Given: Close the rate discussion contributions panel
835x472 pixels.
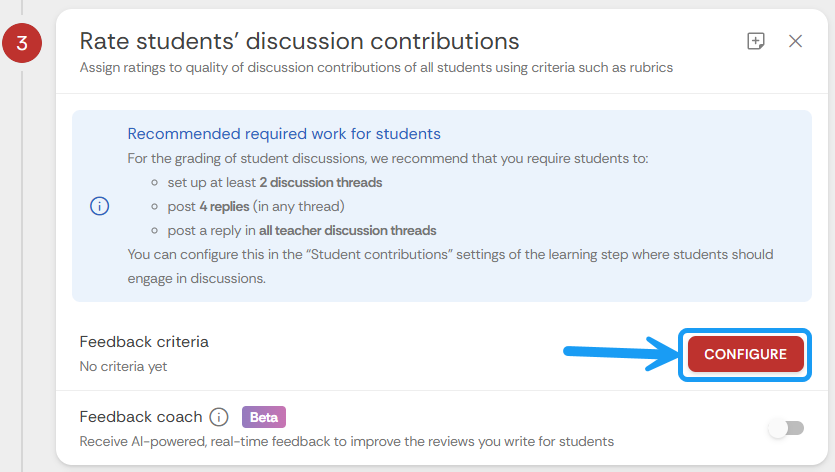Looking at the screenshot, I should point(796,41).
